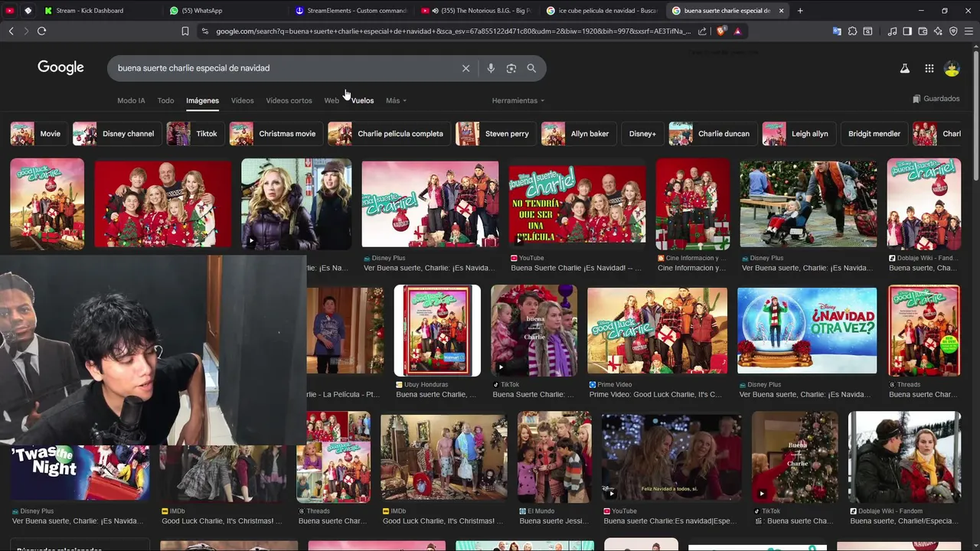Toggle the browser sidebar panel icon
The width and height of the screenshot is (980, 551).
(x=907, y=31)
